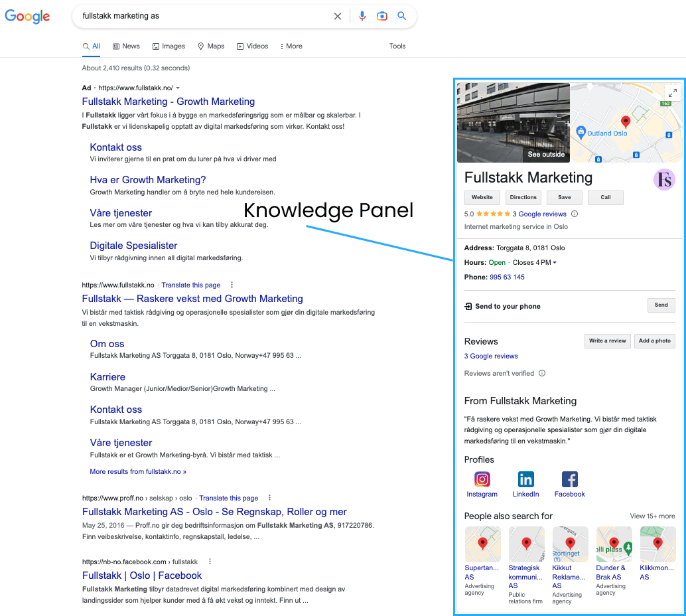Switch to the Images tab
This screenshot has width=686, height=616.
tap(169, 46)
